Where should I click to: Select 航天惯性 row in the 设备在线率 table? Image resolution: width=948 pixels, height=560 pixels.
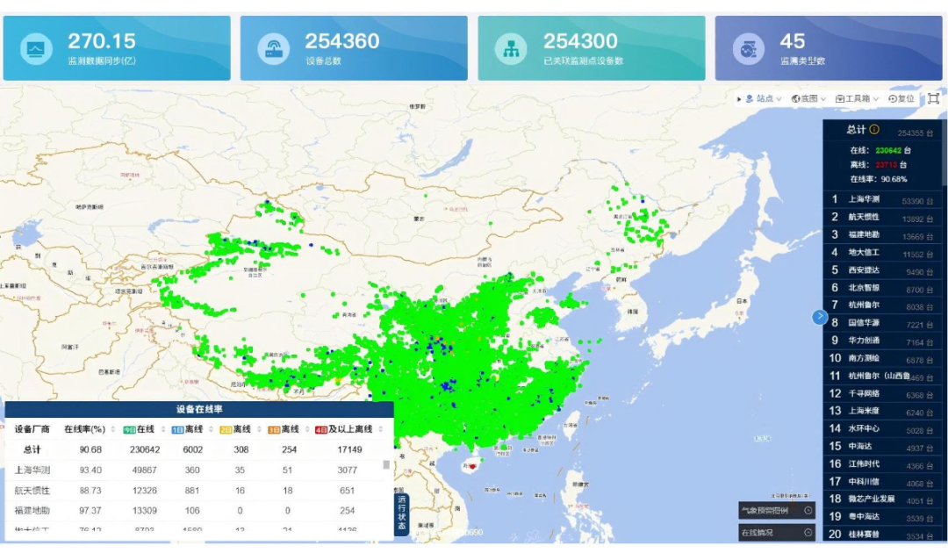click(32, 491)
